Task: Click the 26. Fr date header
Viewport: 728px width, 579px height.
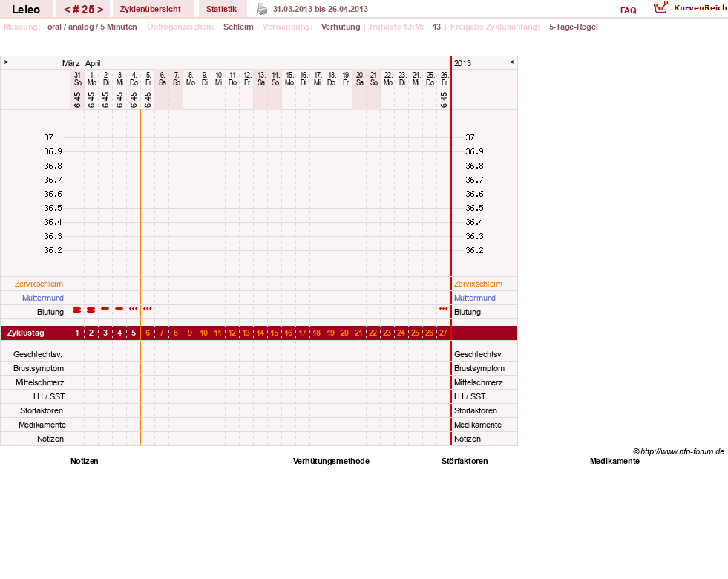Action: click(445, 79)
